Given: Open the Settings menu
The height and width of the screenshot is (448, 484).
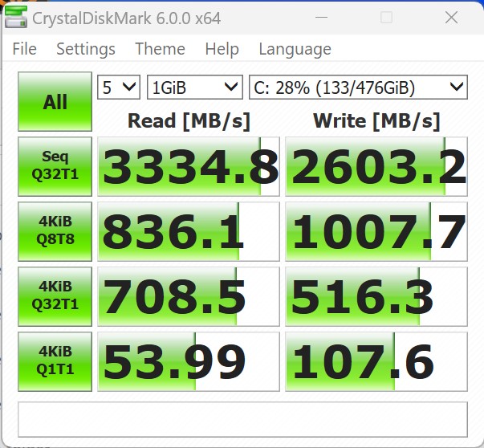Looking at the screenshot, I should coord(86,49).
